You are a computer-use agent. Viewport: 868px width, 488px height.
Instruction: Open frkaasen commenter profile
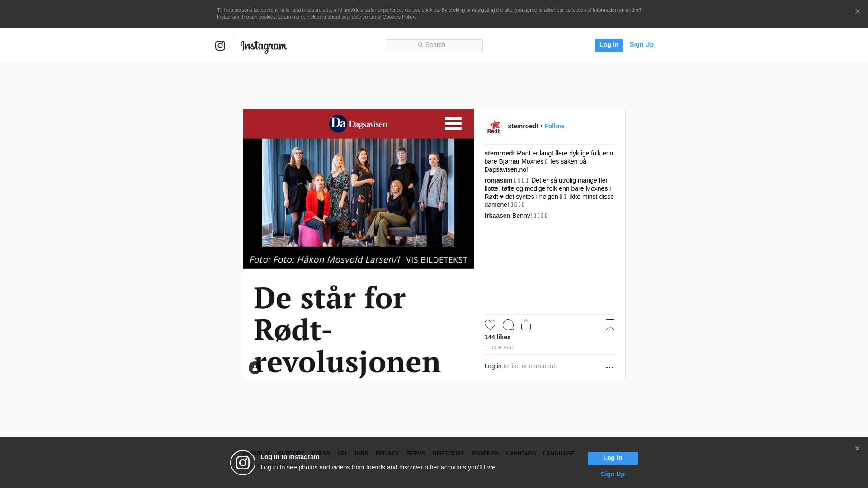pos(497,216)
